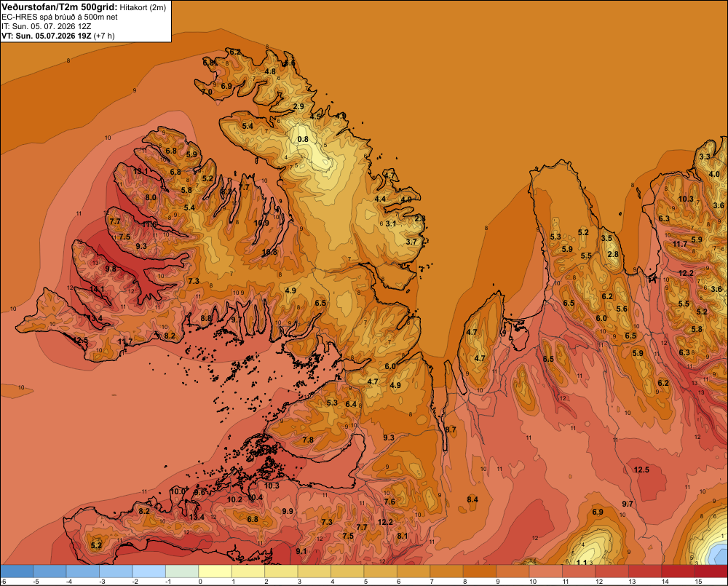This screenshot has width=728, height=586.
Task: Click the EC-HRES model description line
Action: [60, 17]
